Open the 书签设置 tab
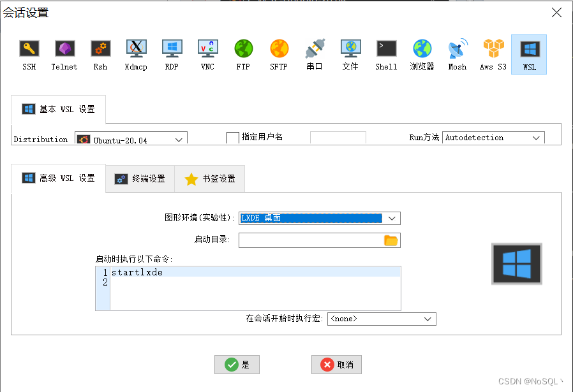Image resolution: width=573 pixels, height=392 pixels. [x=209, y=178]
